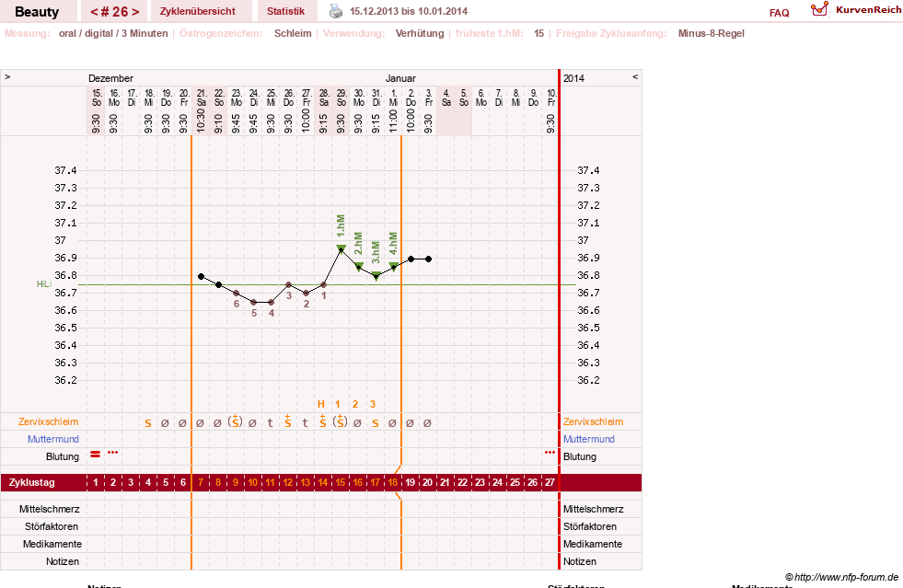Select temperature point on 21. Sa
The height and width of the screenshot is (588, 903).
tap(201, 277)
